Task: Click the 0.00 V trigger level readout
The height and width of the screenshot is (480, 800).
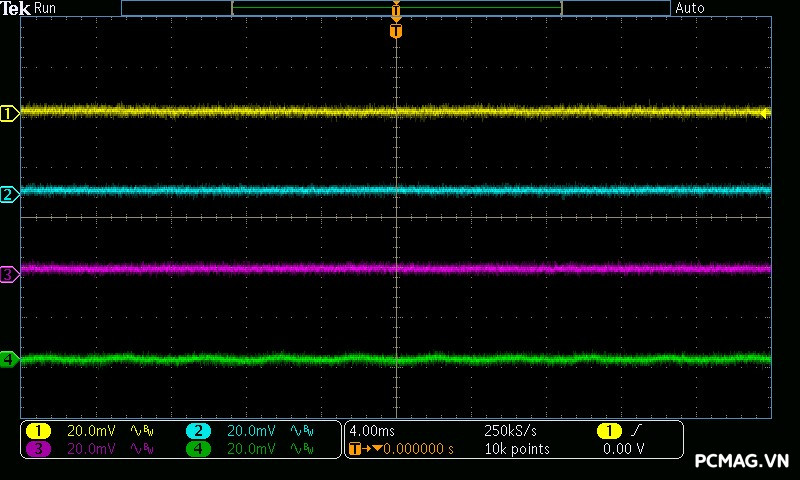Action: click(623, 449)
